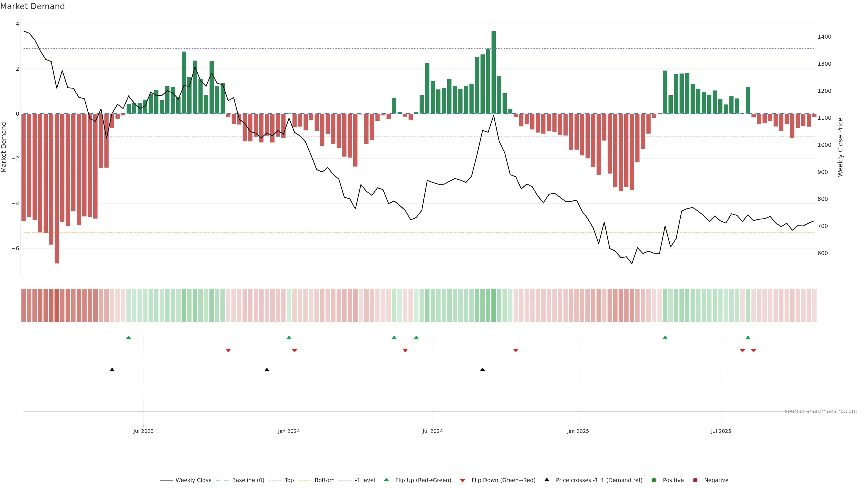This screenshot has height=488, width=868.
Task: Click the tallest green demand bar
Action: point(493,72)
